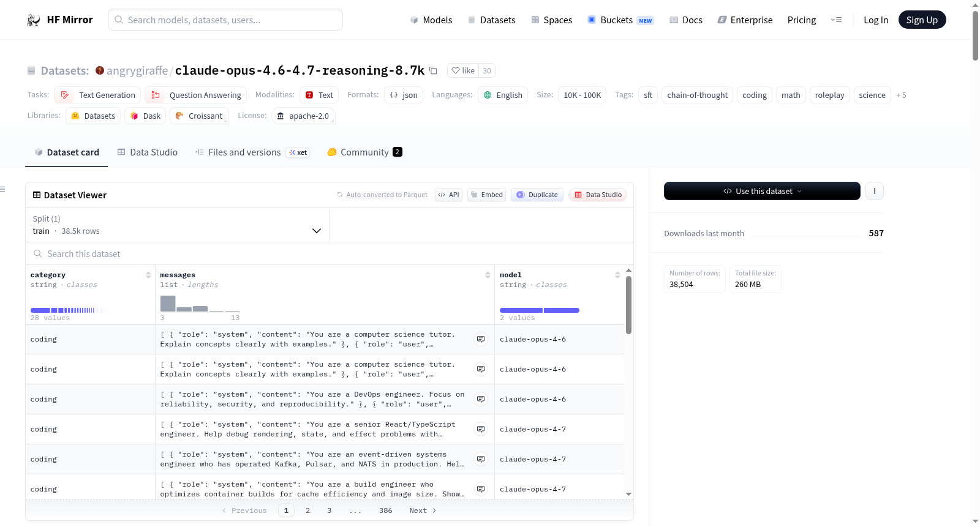Open the apache-2.0 license tag
The image size is (980, 527).
303,116
